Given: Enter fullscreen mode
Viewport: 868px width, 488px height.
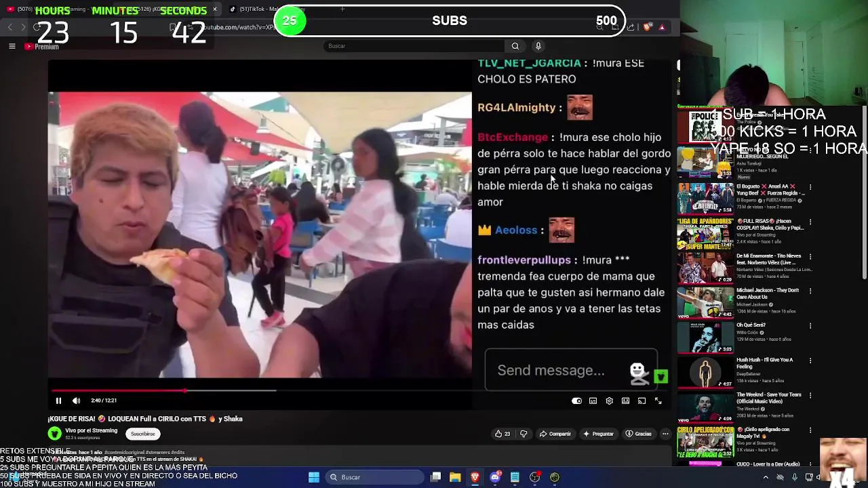Looking at the screenshot, I should click(658, 401).
